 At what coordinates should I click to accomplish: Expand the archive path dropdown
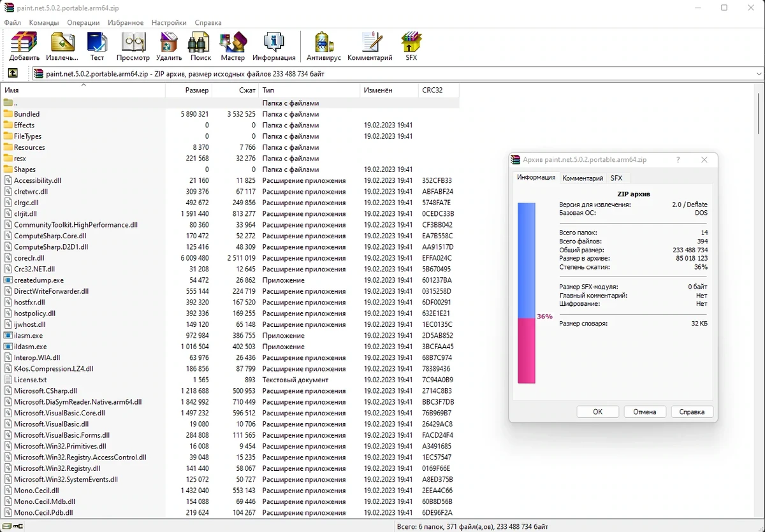pyautogui.click(x=759, y=73)
